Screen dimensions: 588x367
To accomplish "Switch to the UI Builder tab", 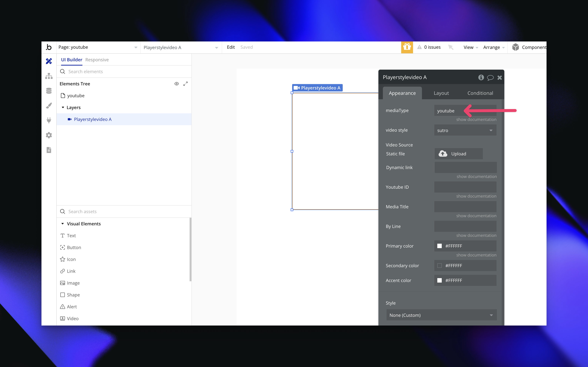I will (72, 60).
